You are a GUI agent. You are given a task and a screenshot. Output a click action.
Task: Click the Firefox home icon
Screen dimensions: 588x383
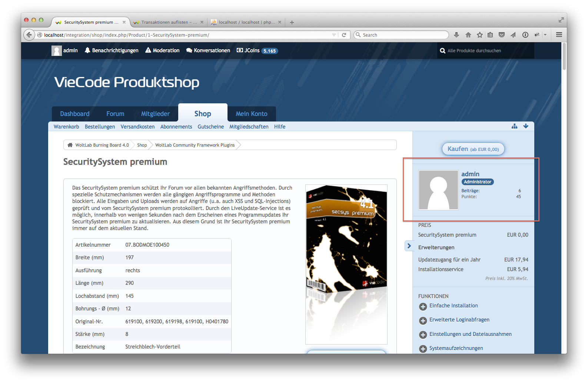coord(468,35)
